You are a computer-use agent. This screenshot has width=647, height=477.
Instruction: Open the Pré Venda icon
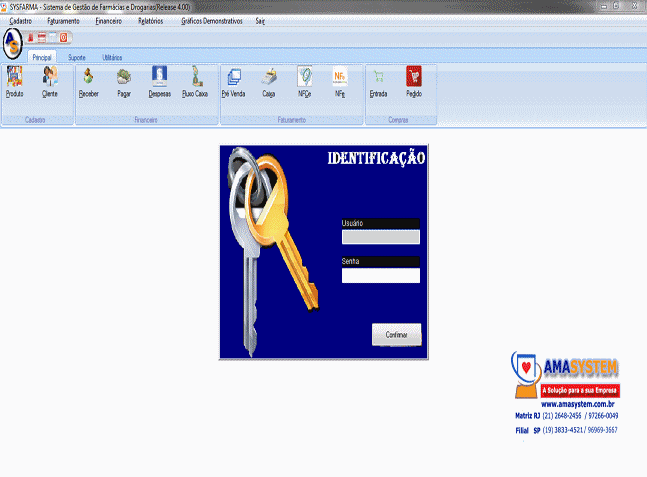coord(233,79)
